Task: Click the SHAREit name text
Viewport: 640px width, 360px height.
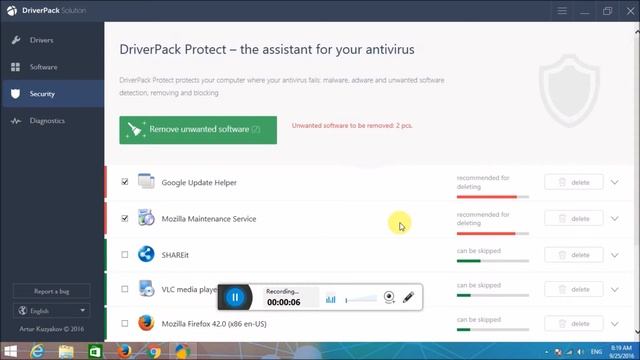Action: (x=175, y=255)
